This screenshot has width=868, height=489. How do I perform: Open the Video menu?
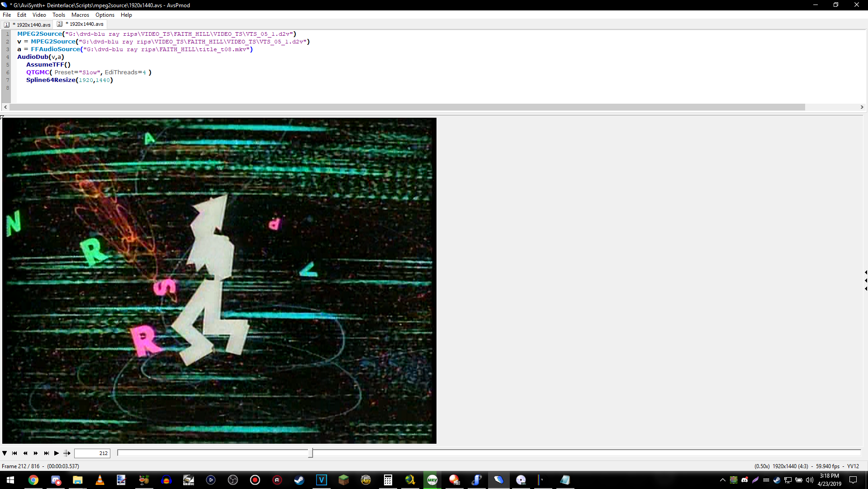(x=39, y=15)
